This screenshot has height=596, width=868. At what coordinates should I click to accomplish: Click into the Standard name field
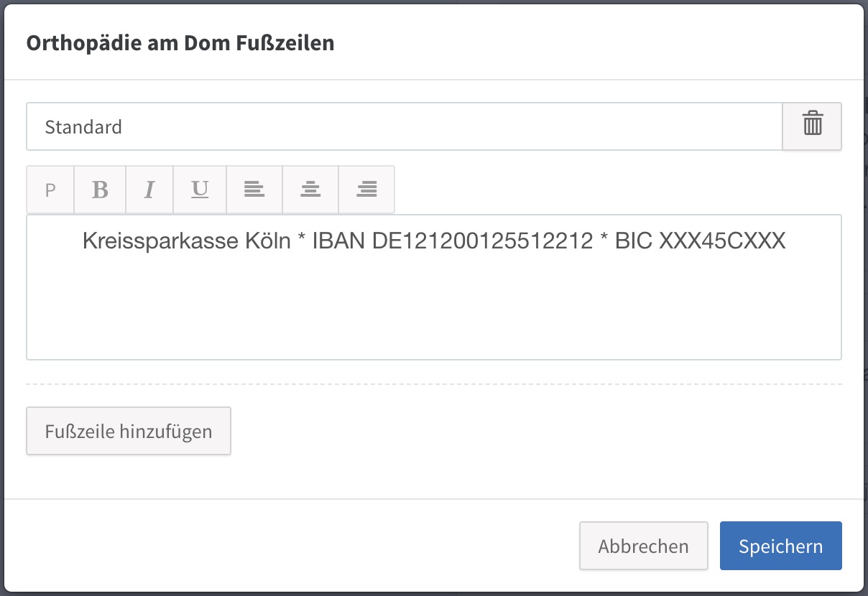(x=404, y=126)
